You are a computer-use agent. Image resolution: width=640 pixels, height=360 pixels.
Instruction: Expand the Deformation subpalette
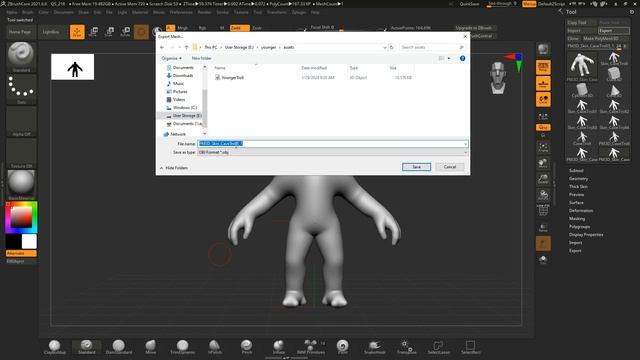tap(581, 211)
